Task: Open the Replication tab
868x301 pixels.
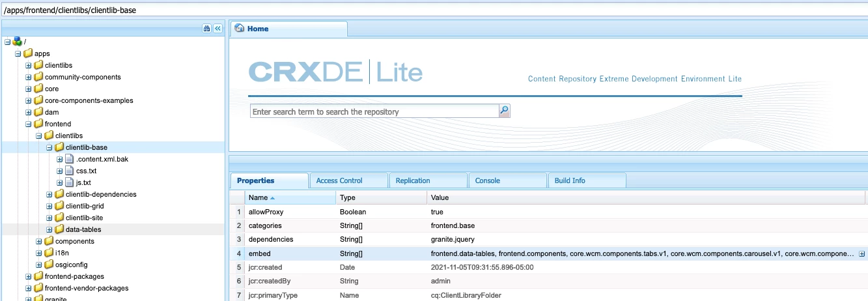Action: pos(428,180)
